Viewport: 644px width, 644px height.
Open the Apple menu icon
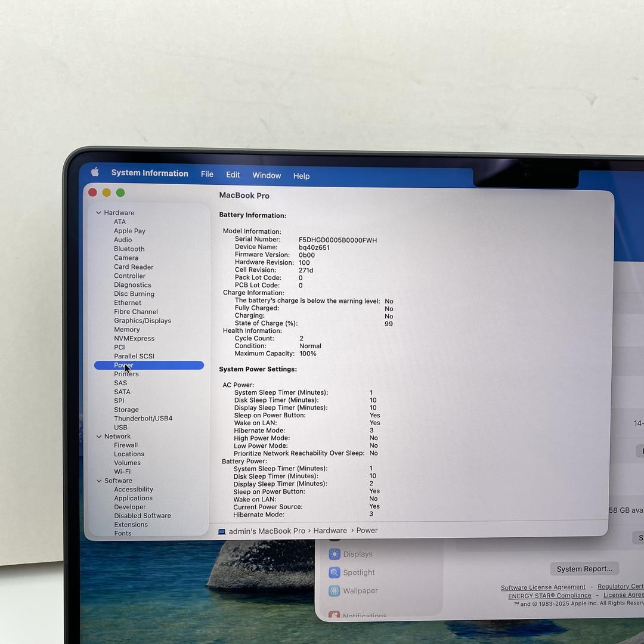[95, 172]
